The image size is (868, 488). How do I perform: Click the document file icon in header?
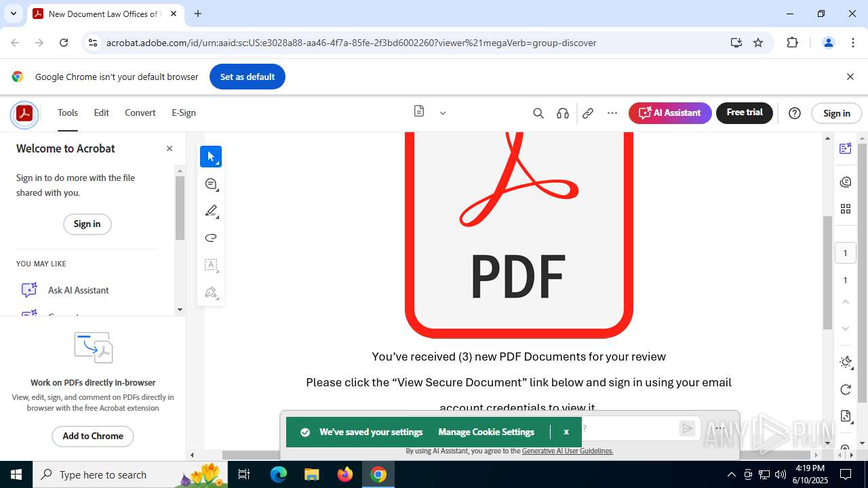(x=419, y=112)
